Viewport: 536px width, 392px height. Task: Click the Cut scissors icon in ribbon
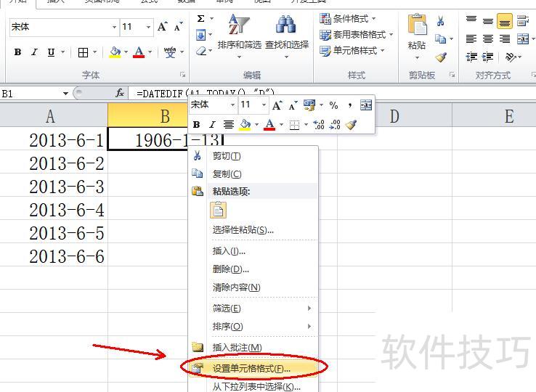pos(440,21)
